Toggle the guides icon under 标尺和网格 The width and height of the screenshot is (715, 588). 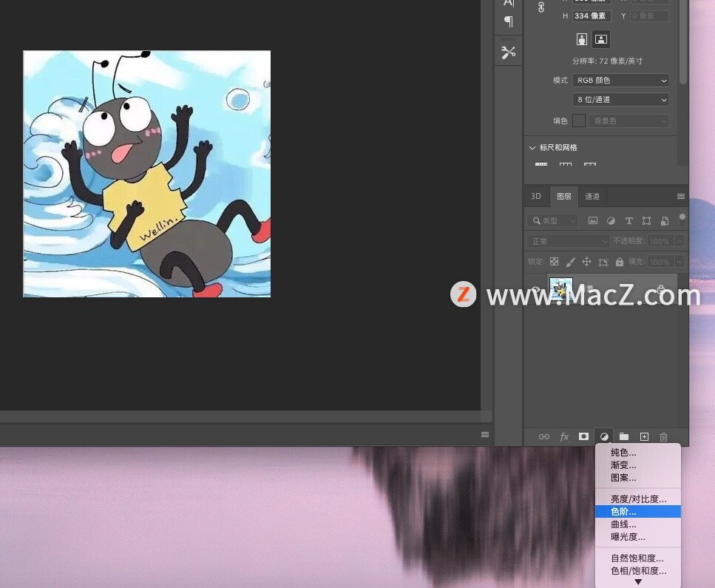tap(590, 163)
